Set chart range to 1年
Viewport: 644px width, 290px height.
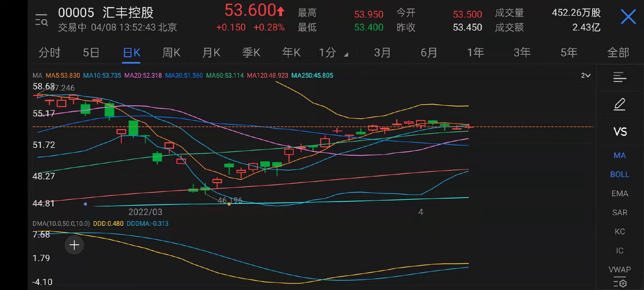point(475,53)
